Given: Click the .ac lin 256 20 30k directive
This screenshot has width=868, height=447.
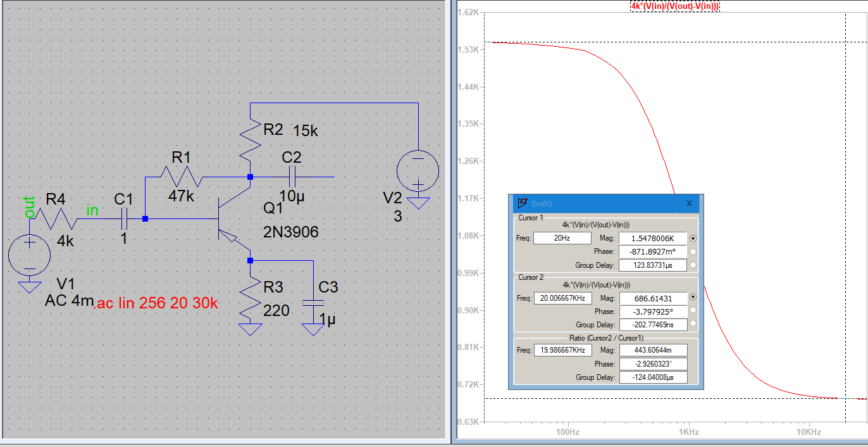Looking at the screenshot, I should [157, 304].
